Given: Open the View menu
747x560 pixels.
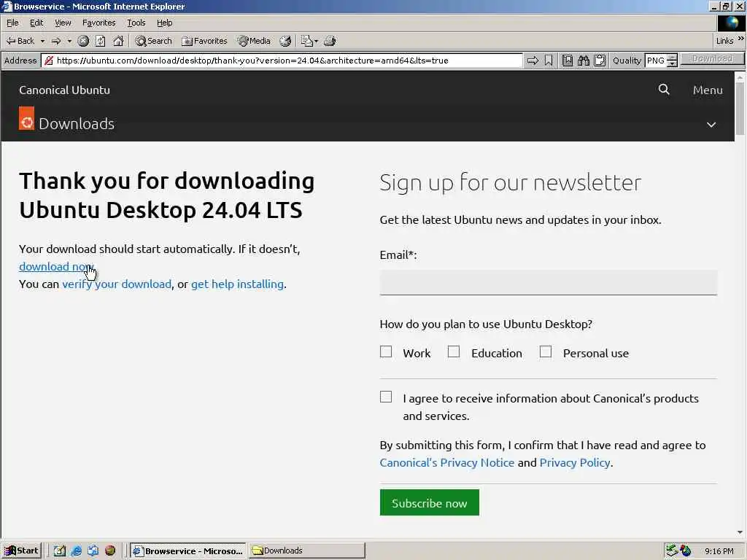Looking at the screenshot, I should [63, 23].
